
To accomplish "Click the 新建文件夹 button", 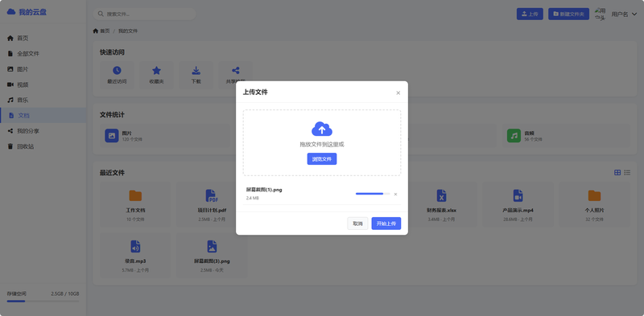I will point(569,14).
